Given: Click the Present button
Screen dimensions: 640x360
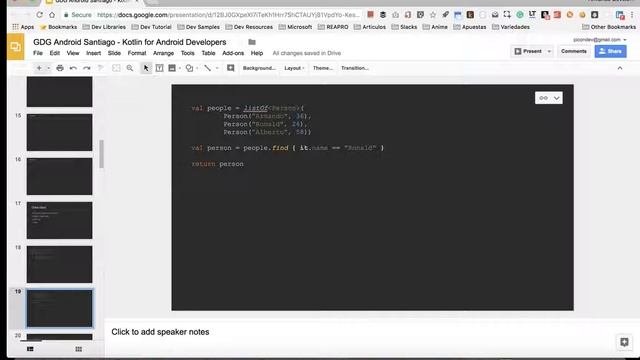Looking at the screenshot, I should [528, 51].
